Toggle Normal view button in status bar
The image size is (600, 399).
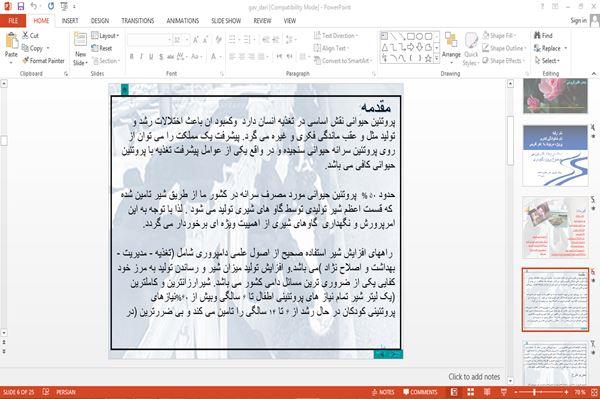(x=454, y=392)
